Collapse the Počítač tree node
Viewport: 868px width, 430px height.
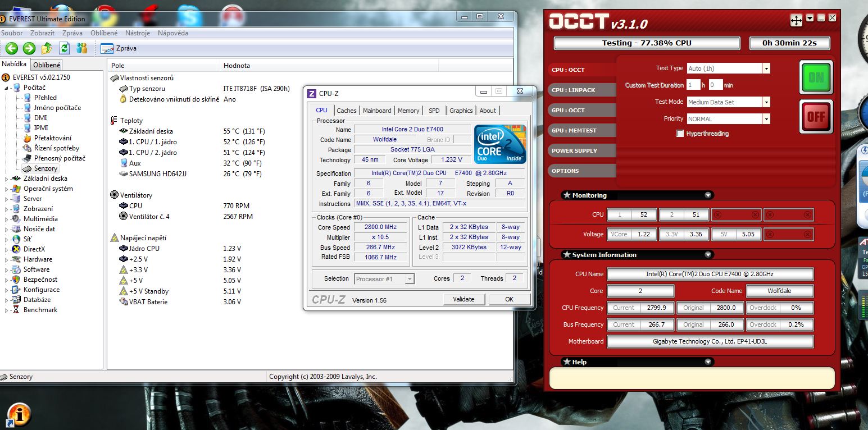(7, 88)
